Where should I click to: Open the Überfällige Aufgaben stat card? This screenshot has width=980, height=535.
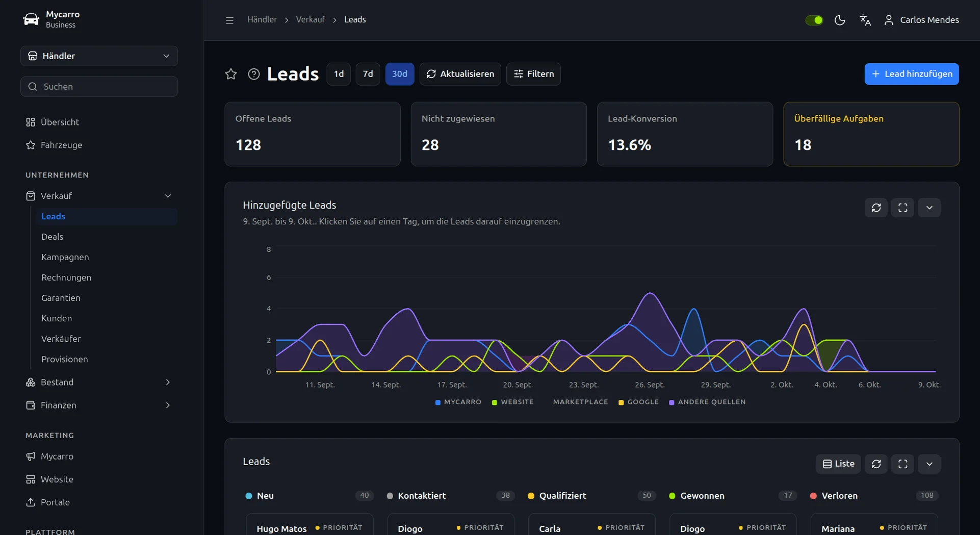coord(871,134)
